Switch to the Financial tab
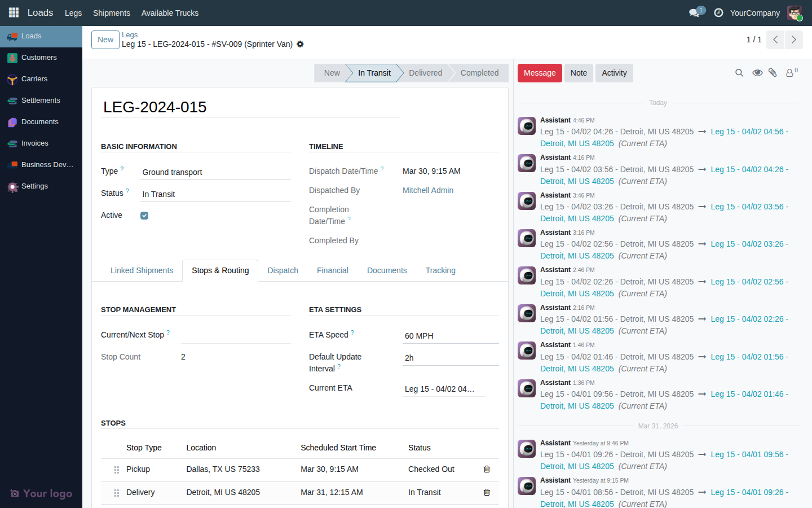Viewport: 812px width, 508px height. [x=333, y=270]
